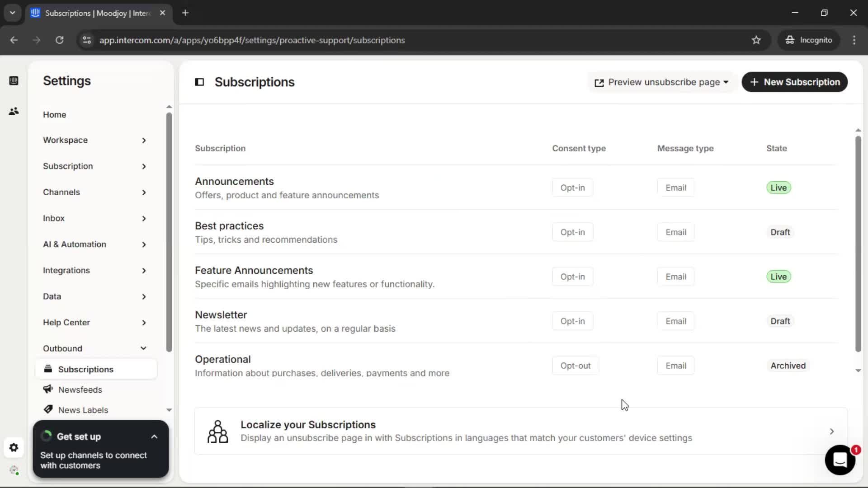Expand the Data settings section

pos(95,296)
